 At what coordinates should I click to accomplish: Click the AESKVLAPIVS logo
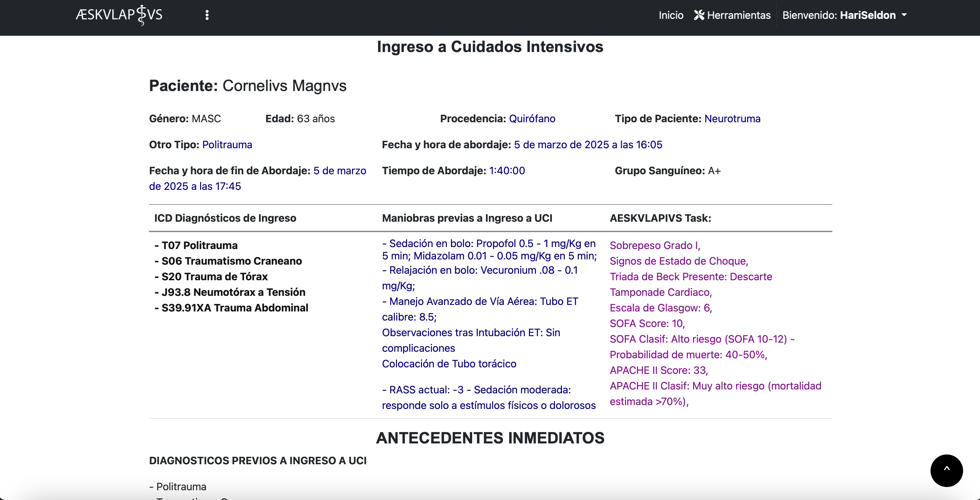tap(119, 15)
